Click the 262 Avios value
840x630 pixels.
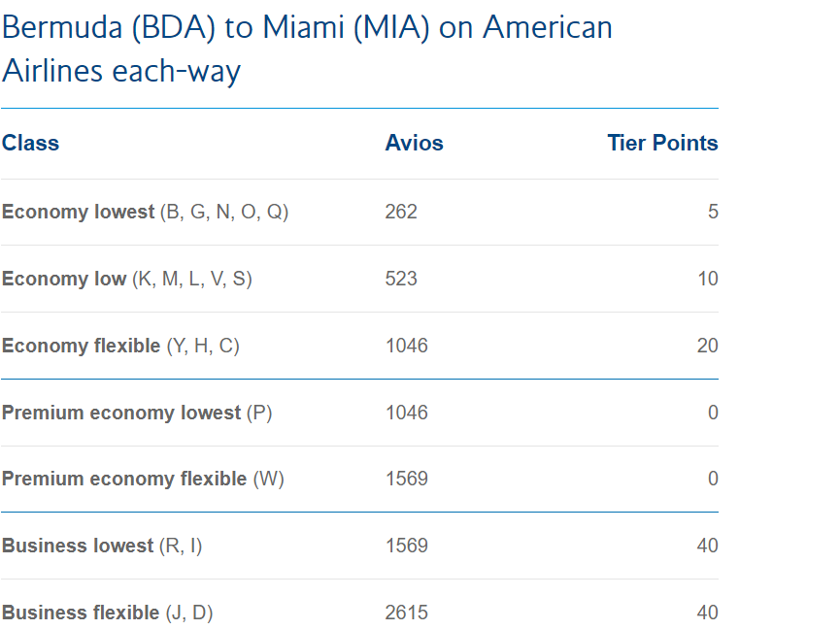coord(401,212)
